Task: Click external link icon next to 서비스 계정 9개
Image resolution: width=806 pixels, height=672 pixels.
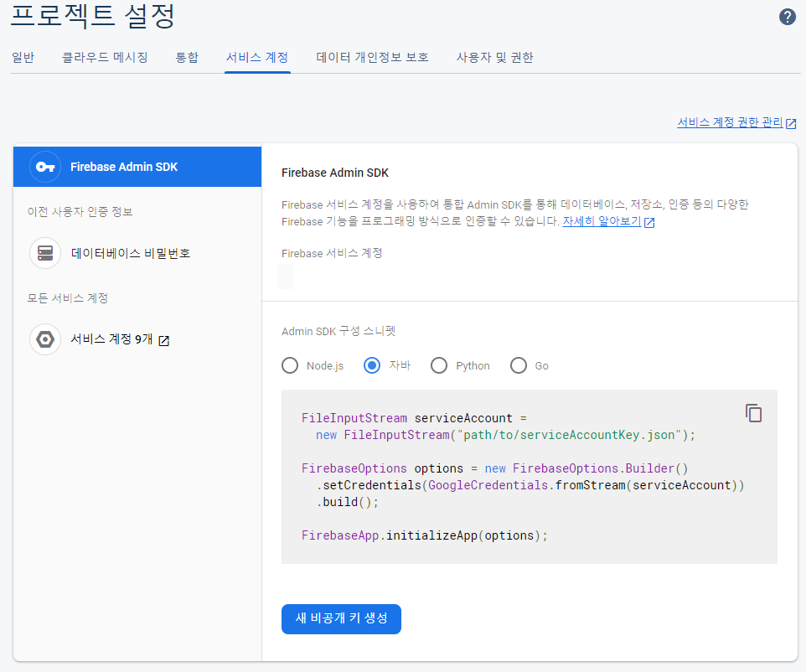Action: (x=164, y=340)
